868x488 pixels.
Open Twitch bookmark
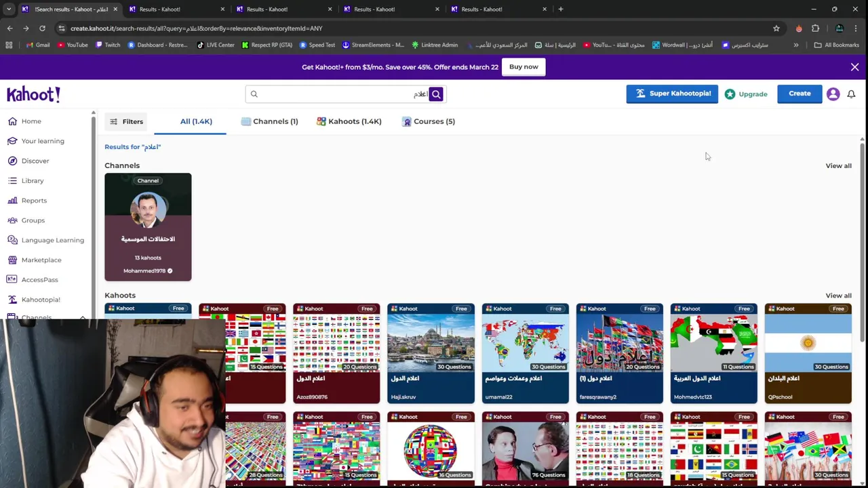coord(108,45)
